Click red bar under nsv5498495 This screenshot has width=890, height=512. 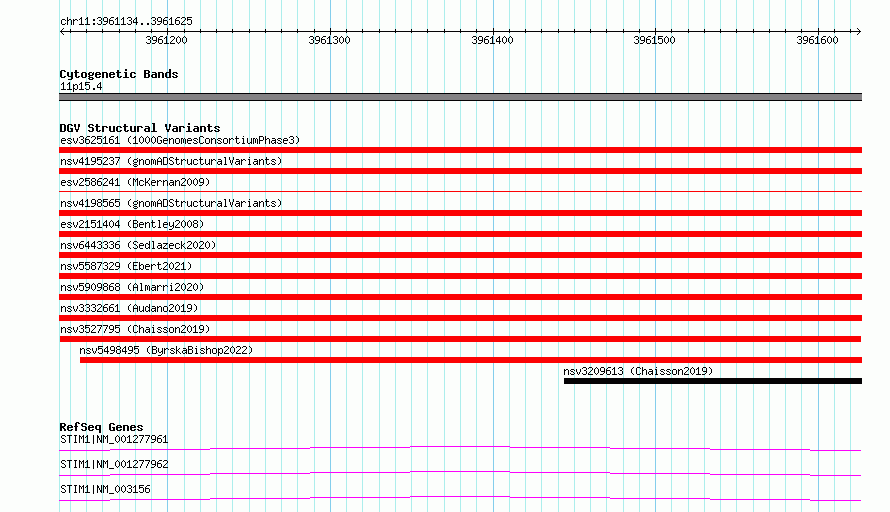pyautogui.click(x=471, y=360)
